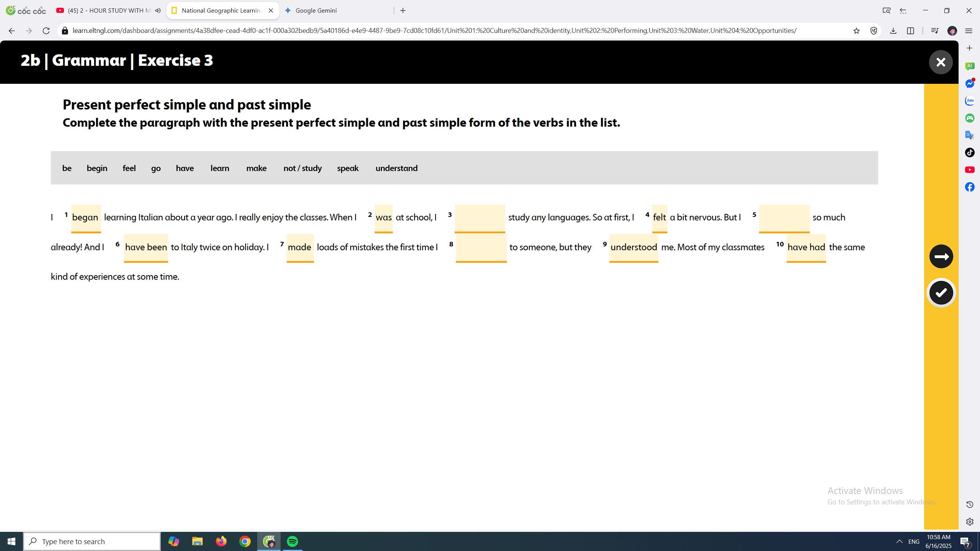
Task: Switch to the YouTube study tab
Action: 103,10
